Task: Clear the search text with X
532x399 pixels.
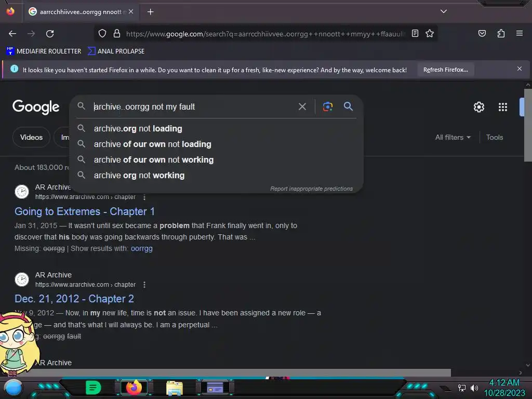Action: coord(302,107)
